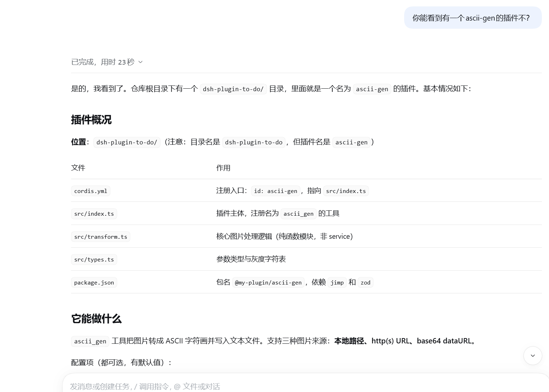This screenshot has height=392, width=549.
Task: Select src/index.ts in the 文件 column
Action: (x=94, y=214)
